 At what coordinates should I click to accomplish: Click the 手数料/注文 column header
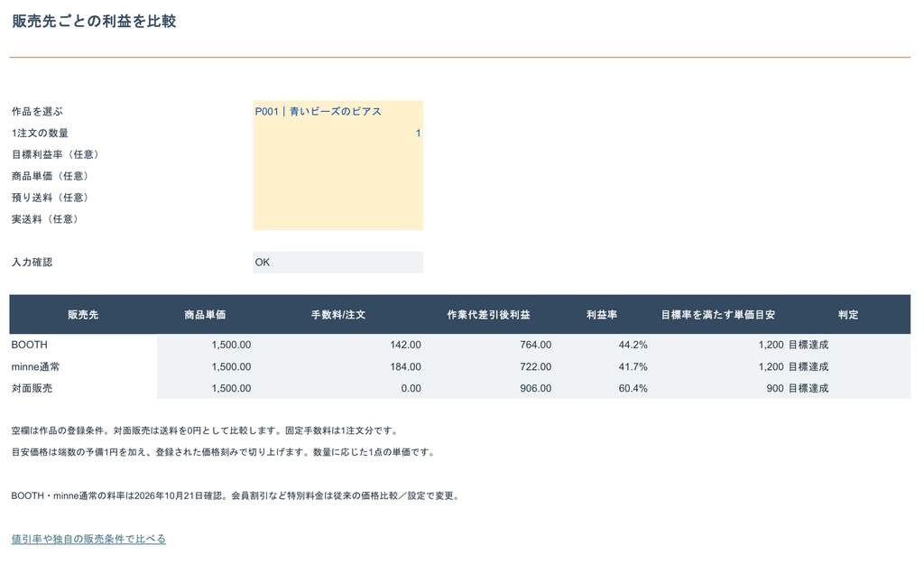338,315
